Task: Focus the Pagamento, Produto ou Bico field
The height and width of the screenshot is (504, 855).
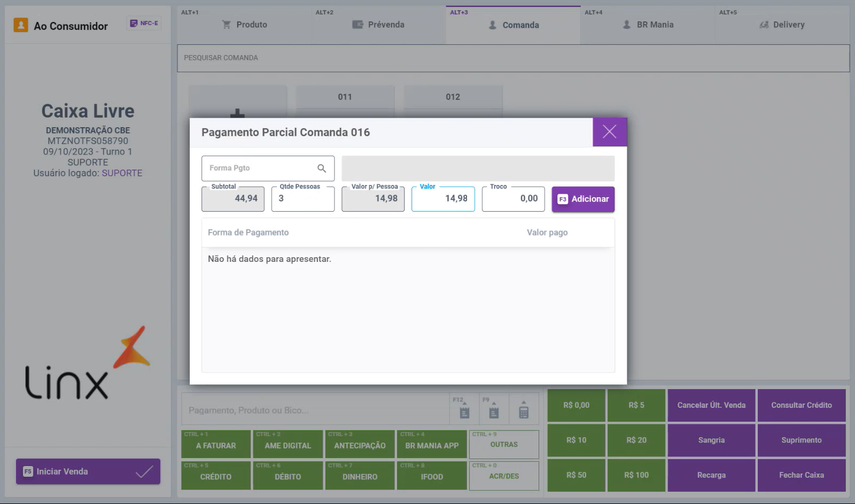Action: [x=315, y=410]
